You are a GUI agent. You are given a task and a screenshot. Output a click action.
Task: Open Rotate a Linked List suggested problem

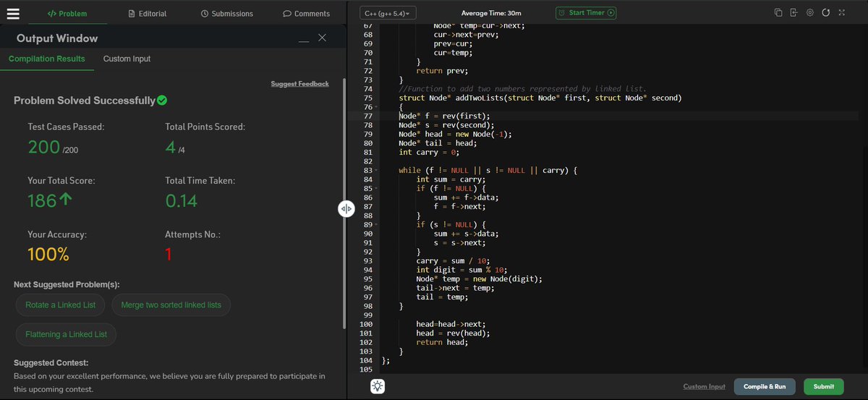click(61, 305)
